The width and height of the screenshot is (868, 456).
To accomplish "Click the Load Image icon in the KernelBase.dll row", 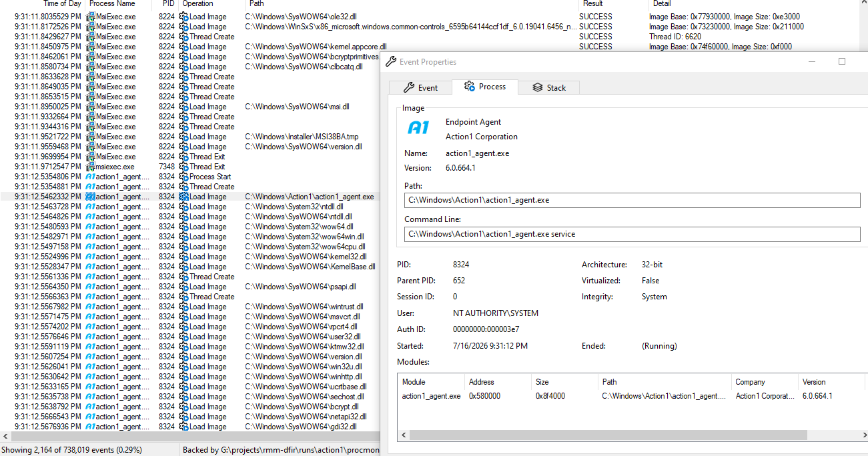I will 183,267.
